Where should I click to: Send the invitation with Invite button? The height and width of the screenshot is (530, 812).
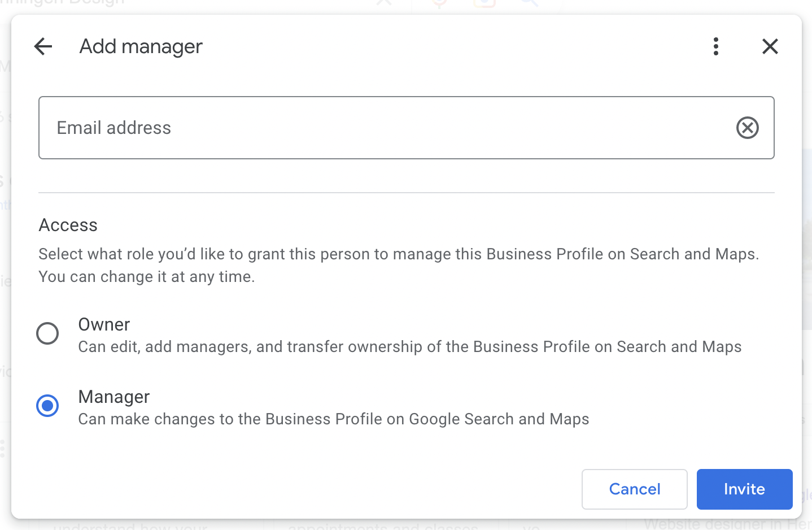(744, 489)
